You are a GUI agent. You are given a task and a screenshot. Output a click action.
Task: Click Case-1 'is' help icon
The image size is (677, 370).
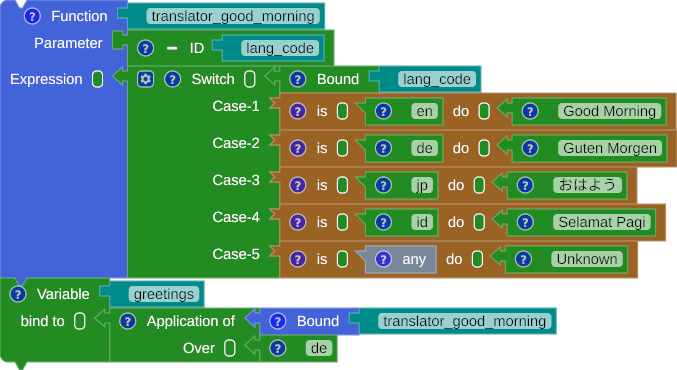[x=297, y=111]
